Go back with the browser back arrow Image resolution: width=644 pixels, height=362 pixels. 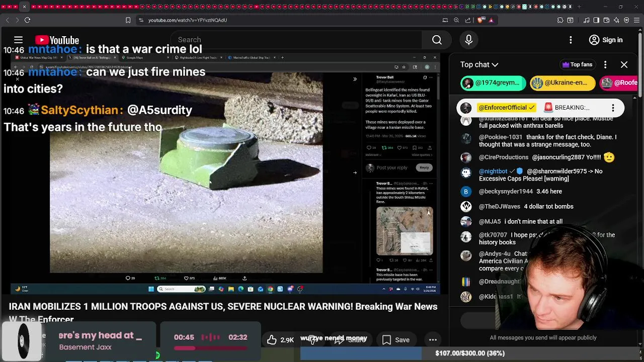7,20
